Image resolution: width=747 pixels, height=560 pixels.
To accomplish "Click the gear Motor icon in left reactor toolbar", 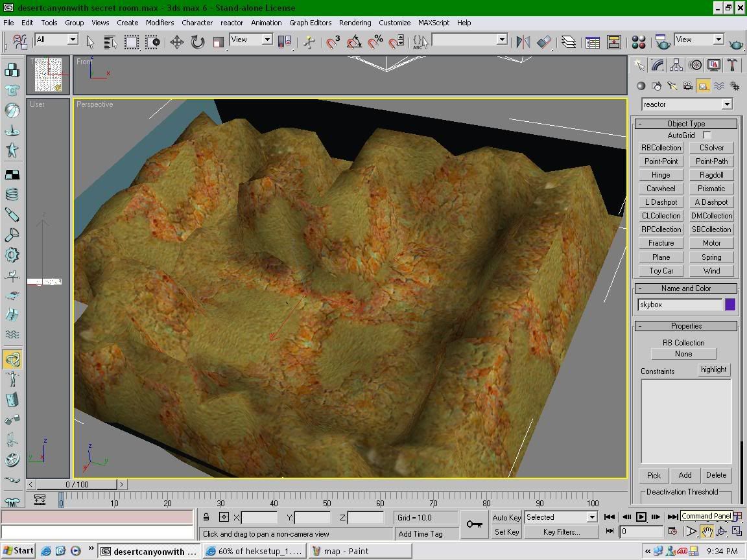I will pyautogui.click(x=12, y=255).
